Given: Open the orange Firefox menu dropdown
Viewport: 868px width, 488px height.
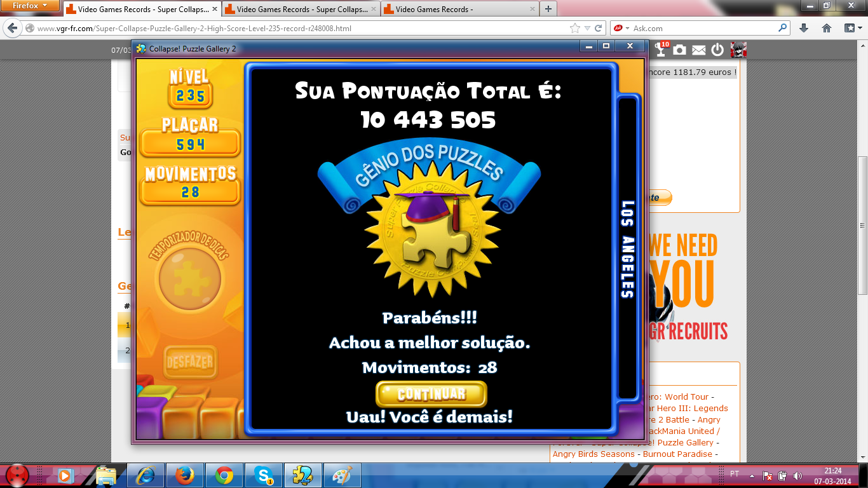Looking at the screenshot, I should (30, 6).
